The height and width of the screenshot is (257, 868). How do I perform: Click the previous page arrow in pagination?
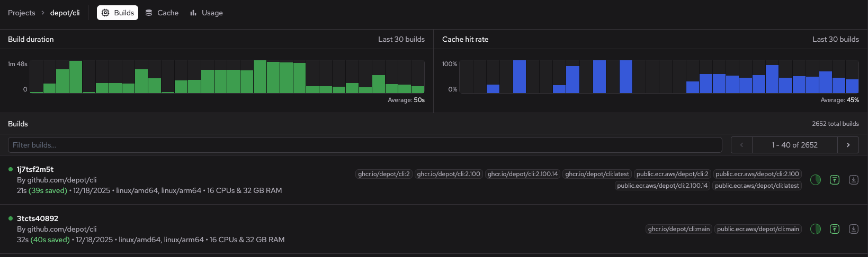(741, 145)
